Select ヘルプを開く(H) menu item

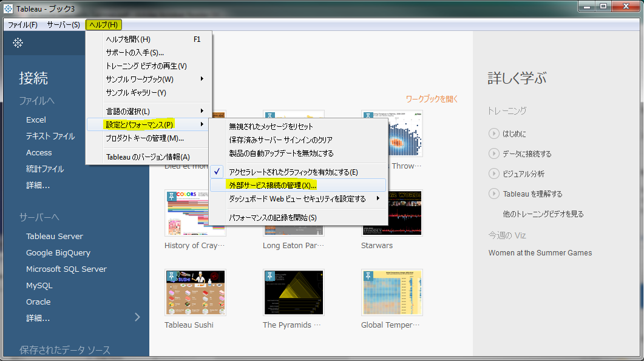pos(149,39)
